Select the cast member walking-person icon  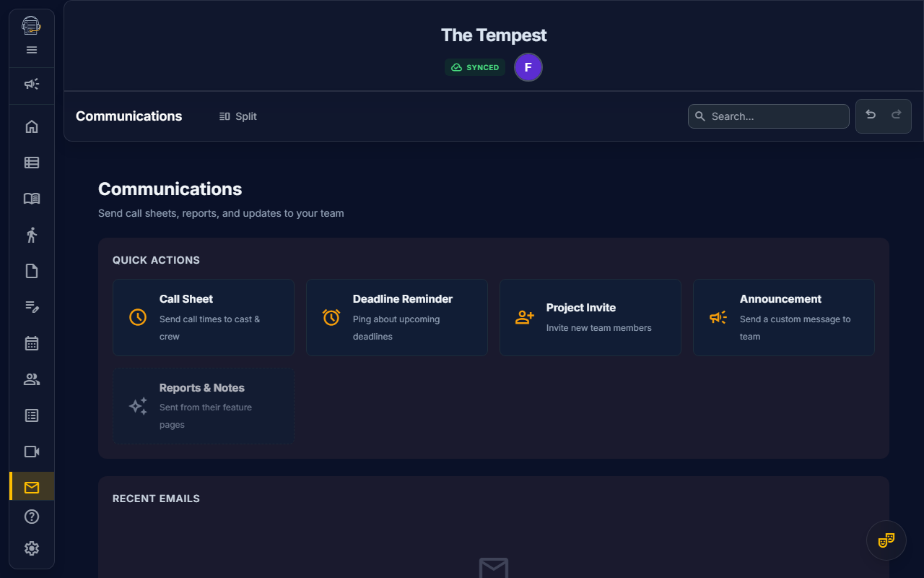pos(31,234)
